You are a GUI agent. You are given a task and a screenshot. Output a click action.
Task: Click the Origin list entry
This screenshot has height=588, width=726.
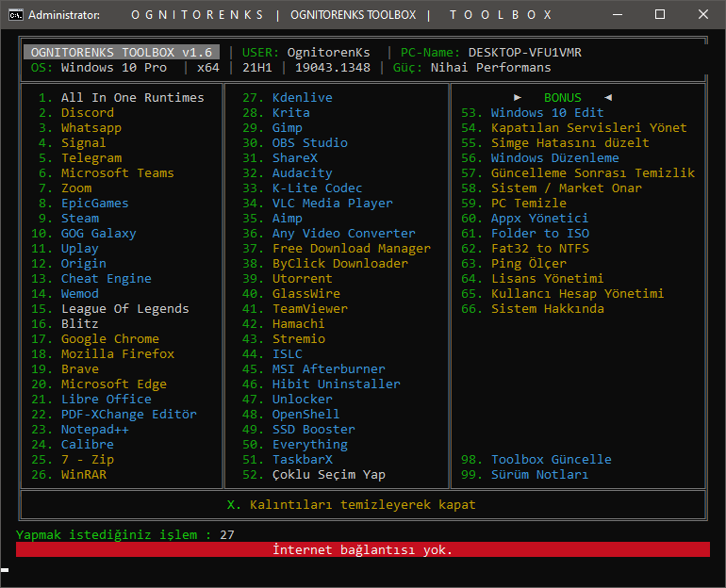(x=84, y=264)
